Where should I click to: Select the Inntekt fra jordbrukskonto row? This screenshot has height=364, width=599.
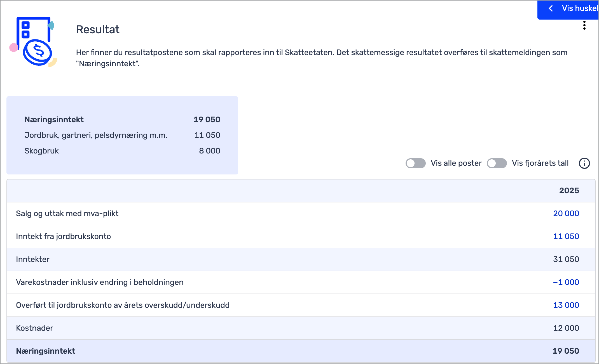[x=63, y=237]
